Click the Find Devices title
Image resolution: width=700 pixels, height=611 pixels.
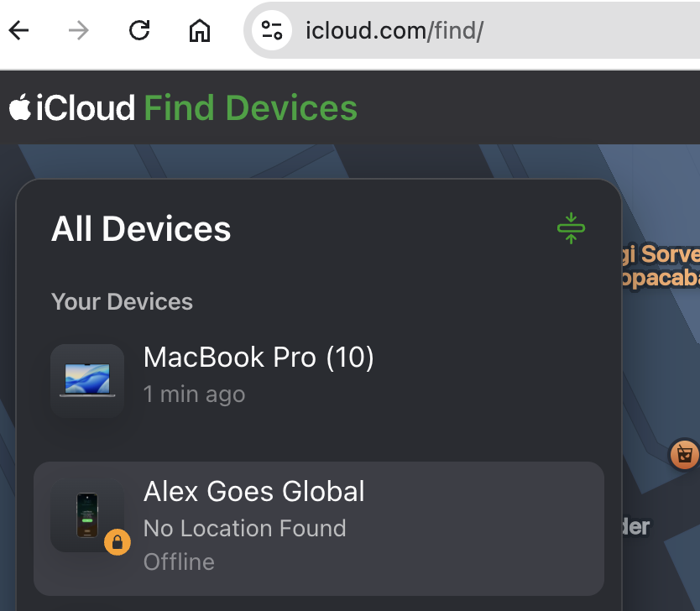251,108
